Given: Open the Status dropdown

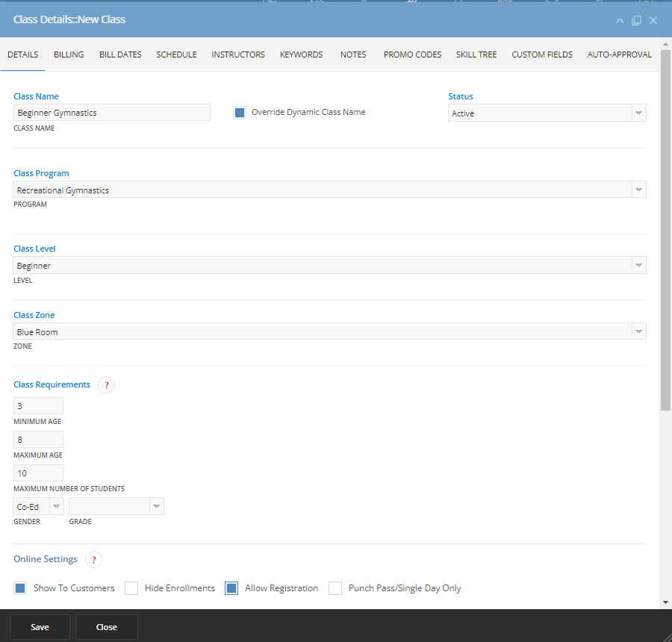Looking at the screenshot, I should coord(639,113).
